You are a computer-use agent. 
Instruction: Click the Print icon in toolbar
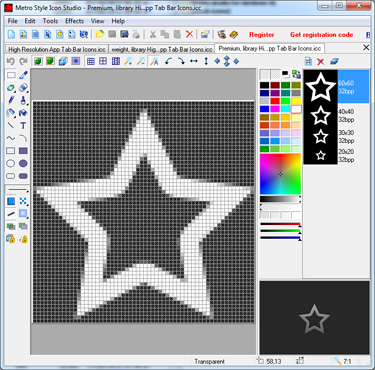click(136, 34)
